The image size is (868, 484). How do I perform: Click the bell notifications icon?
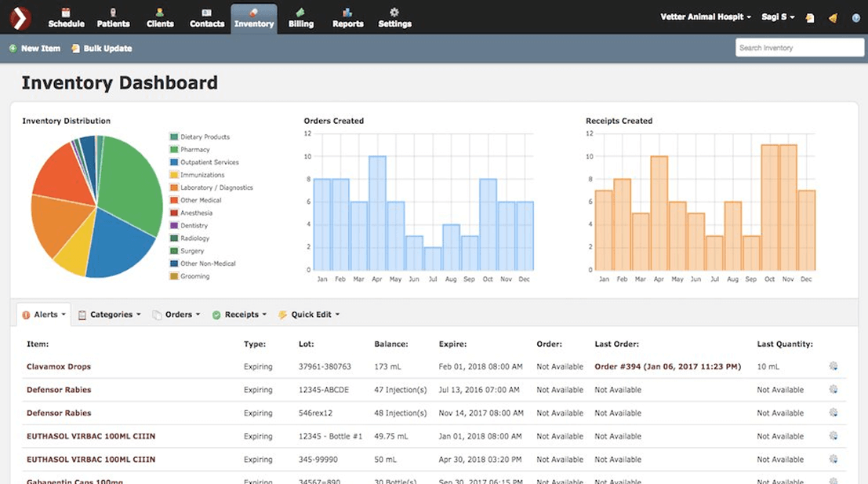[833, 17]
